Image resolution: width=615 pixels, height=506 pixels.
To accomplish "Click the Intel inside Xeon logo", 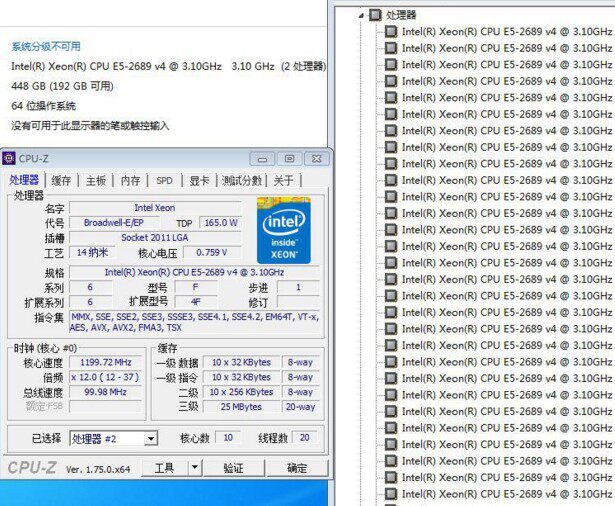I will click(x=284, y=231).
